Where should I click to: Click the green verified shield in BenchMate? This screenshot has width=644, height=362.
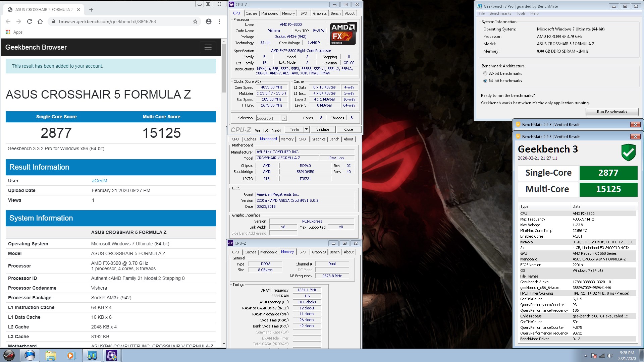[628, 153]
